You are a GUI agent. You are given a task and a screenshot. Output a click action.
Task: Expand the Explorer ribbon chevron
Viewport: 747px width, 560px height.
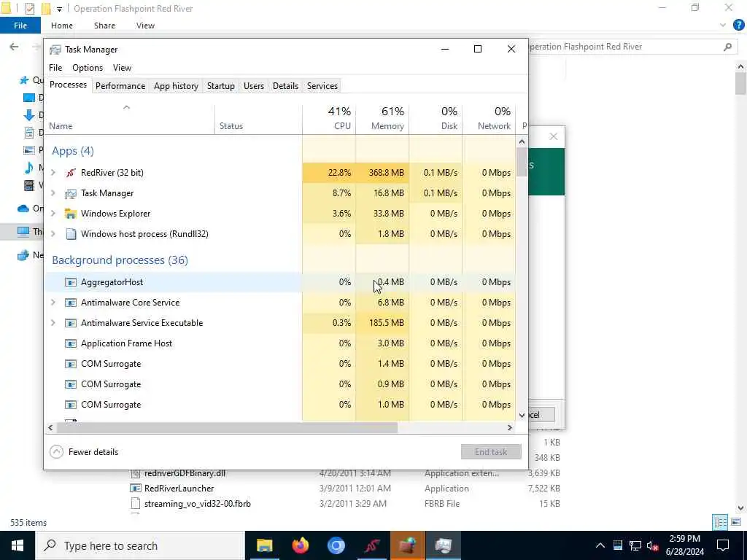(723, 26)
